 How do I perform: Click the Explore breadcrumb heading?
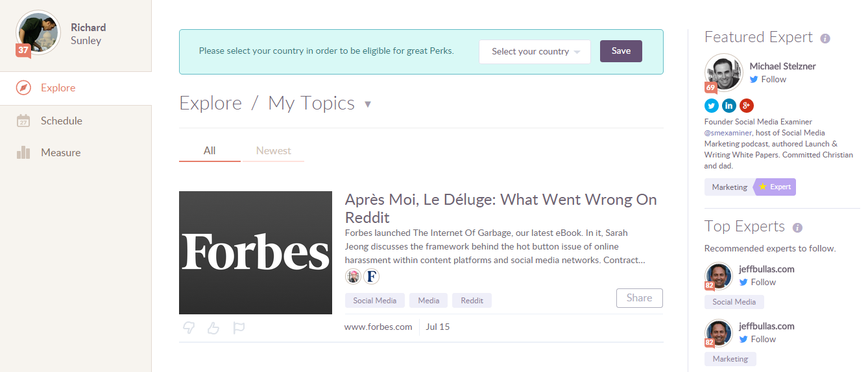pos(210,104)
